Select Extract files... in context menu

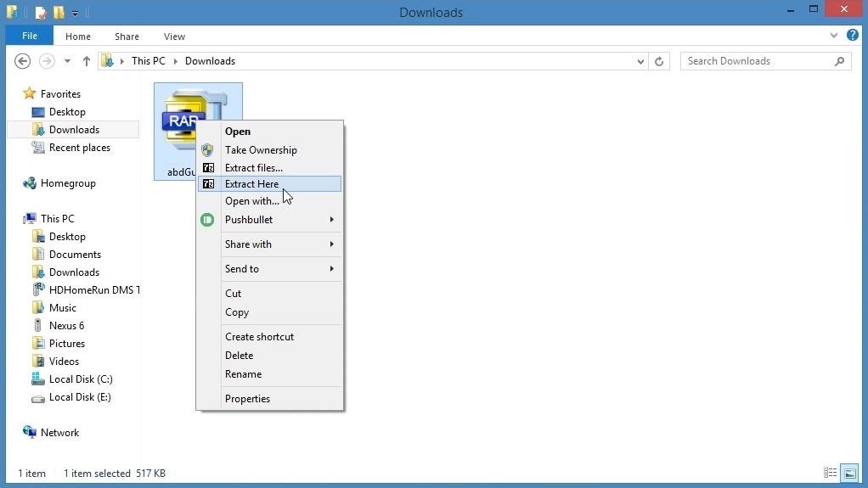(269, 168)
